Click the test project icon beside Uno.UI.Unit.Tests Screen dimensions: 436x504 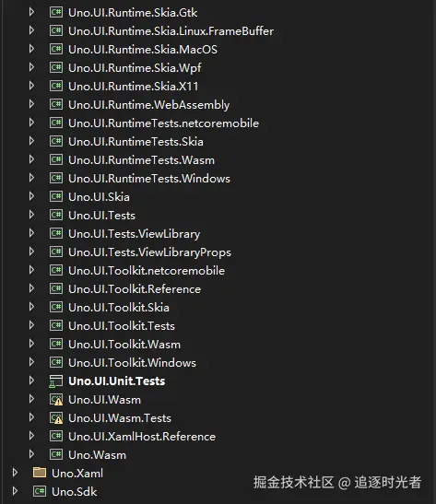(56, 381)
